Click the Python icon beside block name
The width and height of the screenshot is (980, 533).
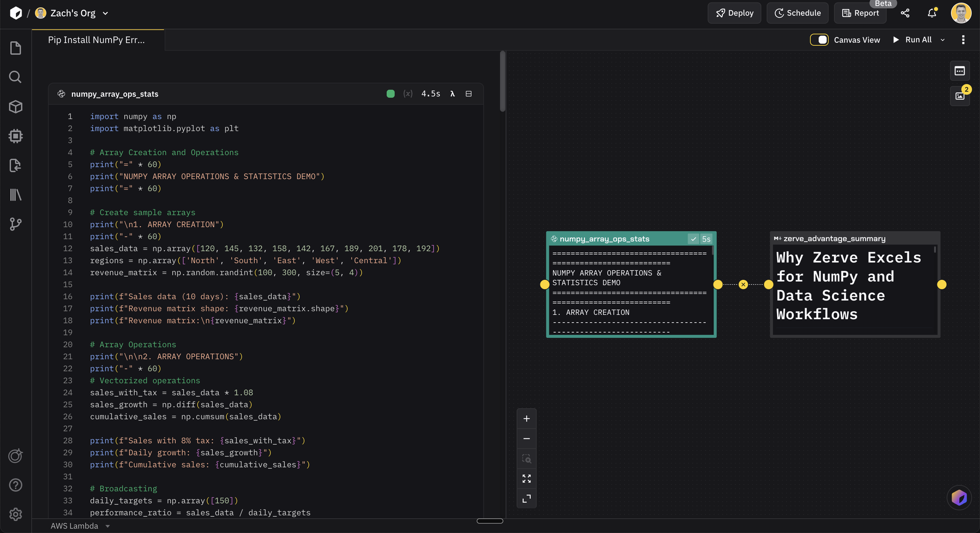pos(61,94)
